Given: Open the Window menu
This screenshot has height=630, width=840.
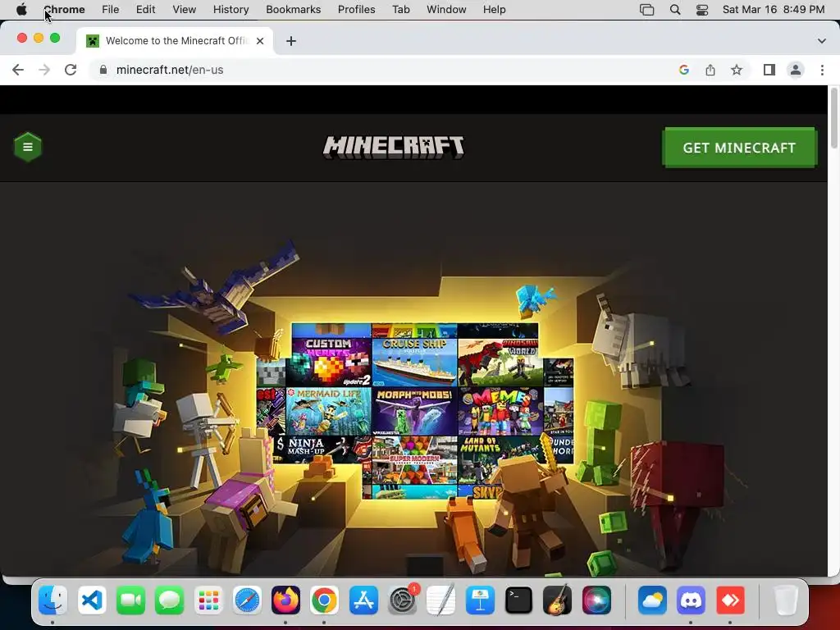Looking at the screenshot, I should (x=446, y=10).
